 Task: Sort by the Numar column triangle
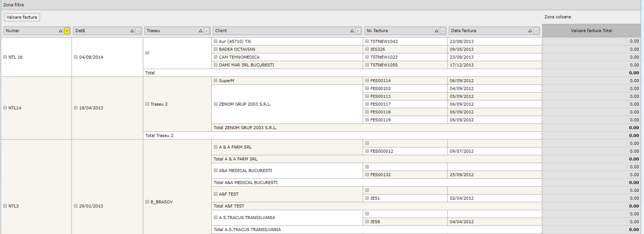[61, 31]
